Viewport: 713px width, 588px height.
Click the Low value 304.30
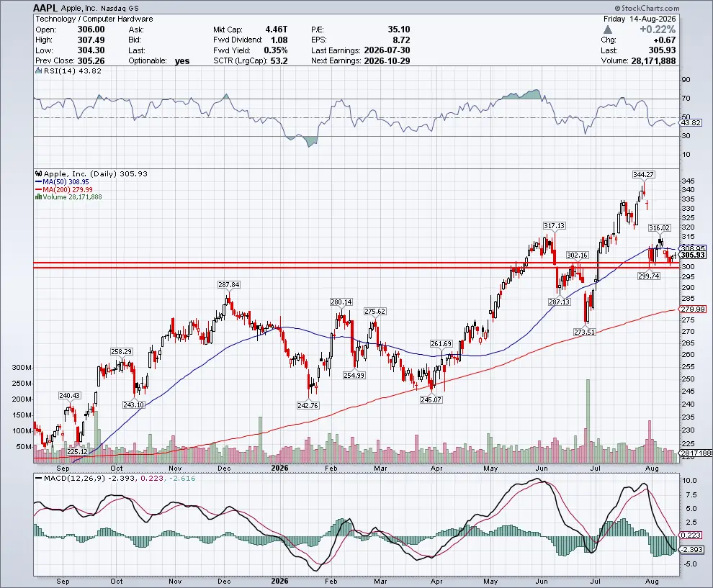tap(91, 50)
